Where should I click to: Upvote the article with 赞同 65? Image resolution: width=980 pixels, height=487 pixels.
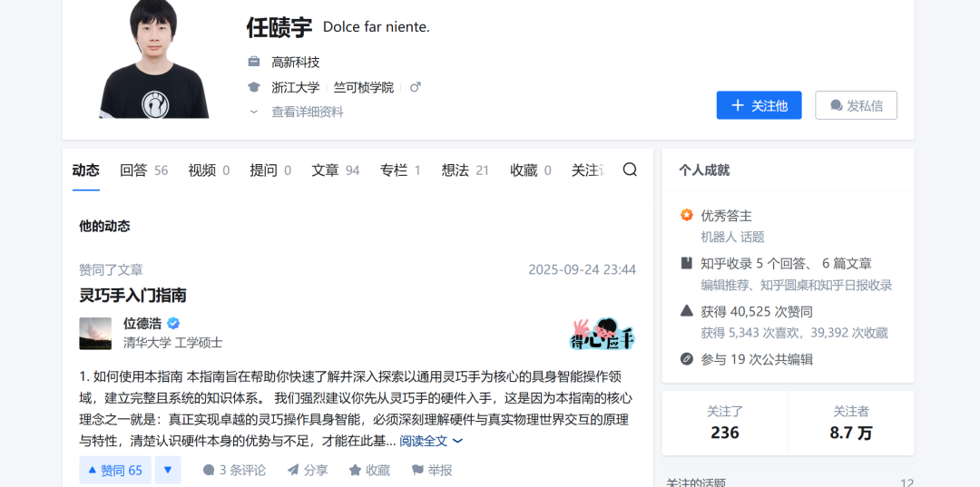[x=115, y=470]
